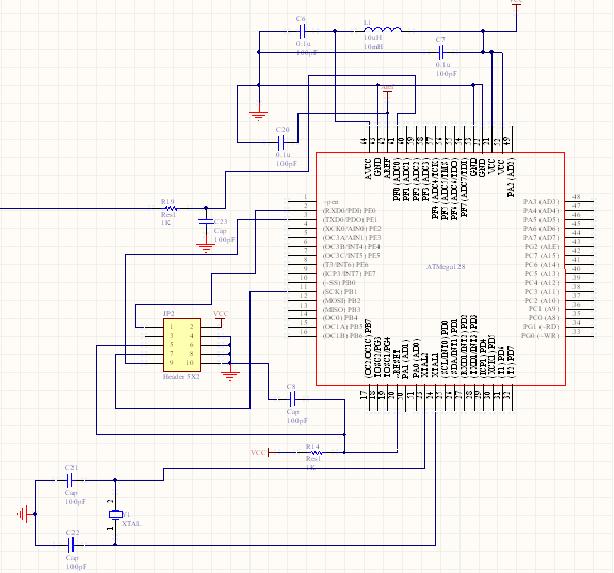Screen dimensions: 614x573
Task: Click pin number 16 on chip
Action: pyautogui.click(x=304, y=332)
